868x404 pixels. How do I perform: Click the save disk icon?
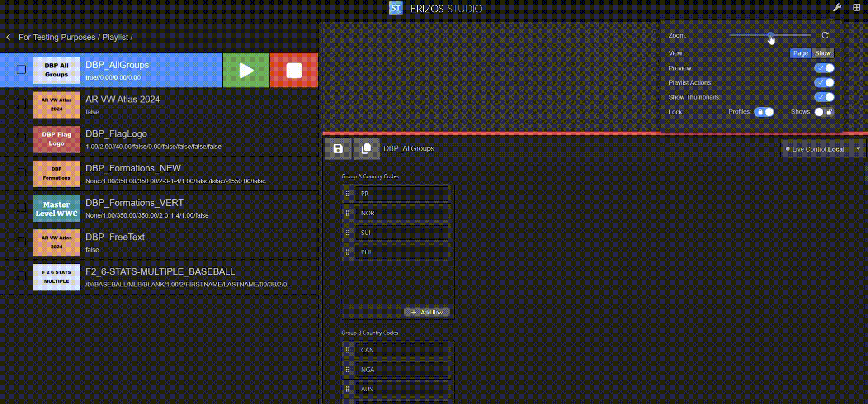pos(338,149)
